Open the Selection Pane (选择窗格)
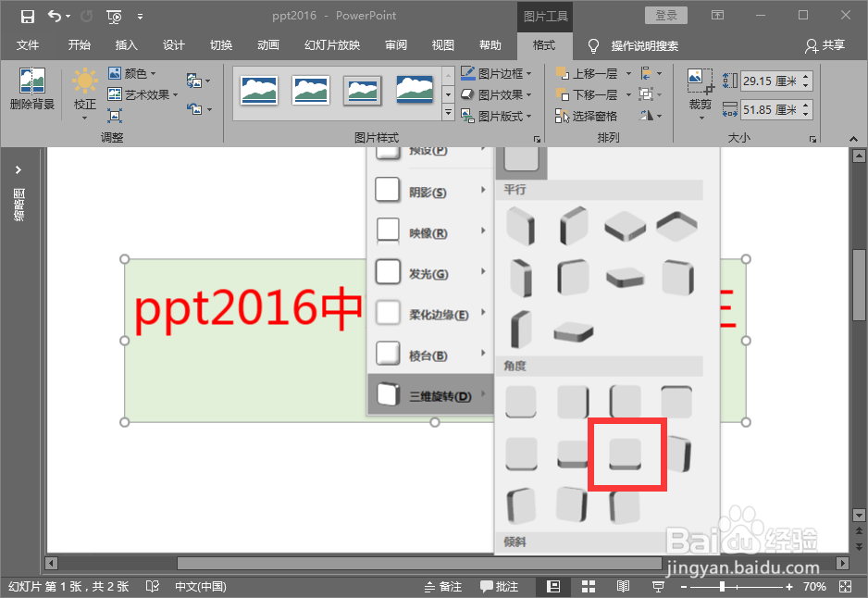The width and height of the screenshot is (868, 598). [587, 116]
